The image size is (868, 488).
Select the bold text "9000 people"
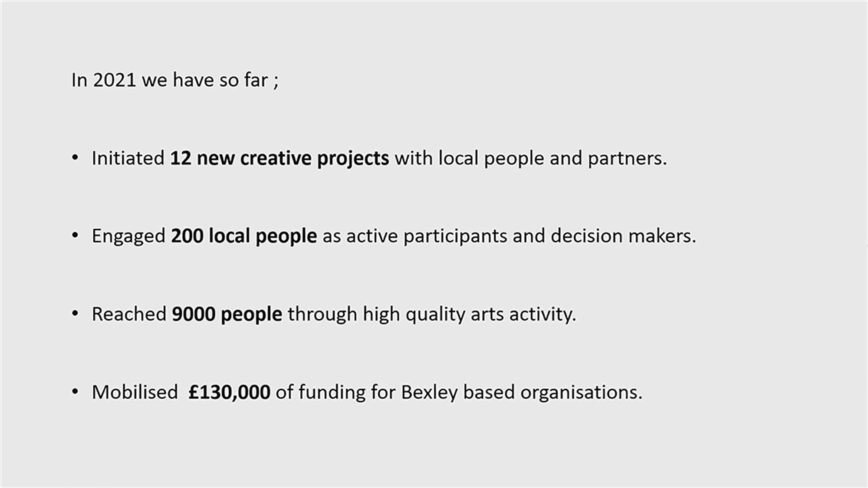(x=227, y=314)
